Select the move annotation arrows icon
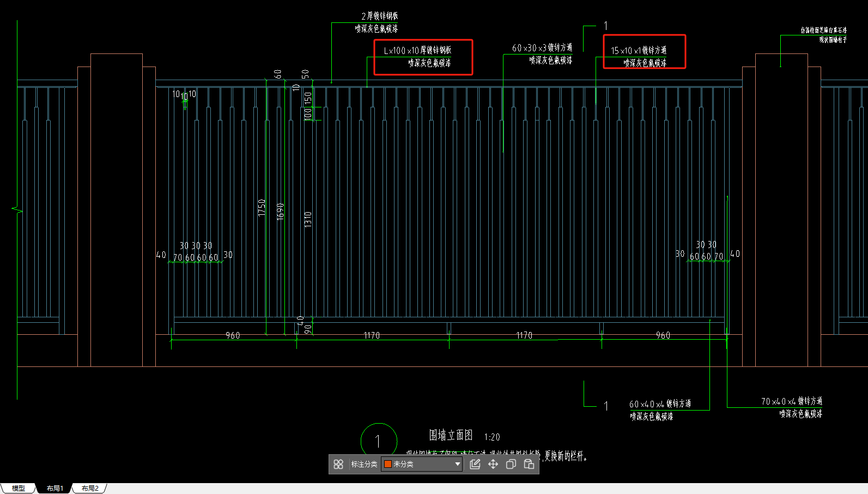The image size is (868, 494). 493,464
